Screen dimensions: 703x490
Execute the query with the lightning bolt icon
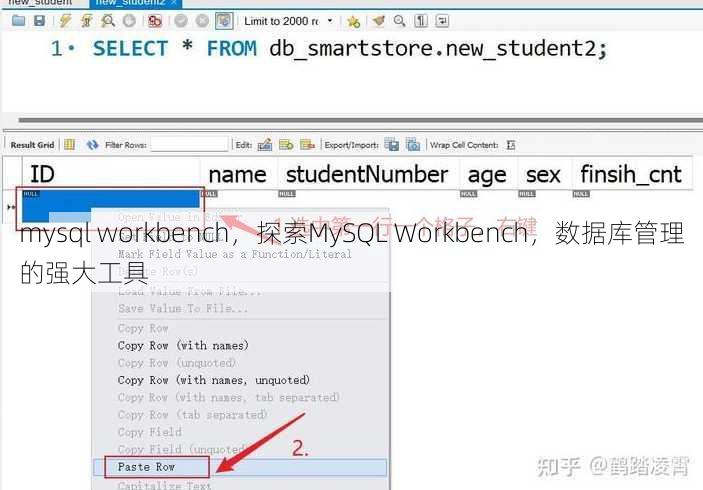tap(65, 21)
